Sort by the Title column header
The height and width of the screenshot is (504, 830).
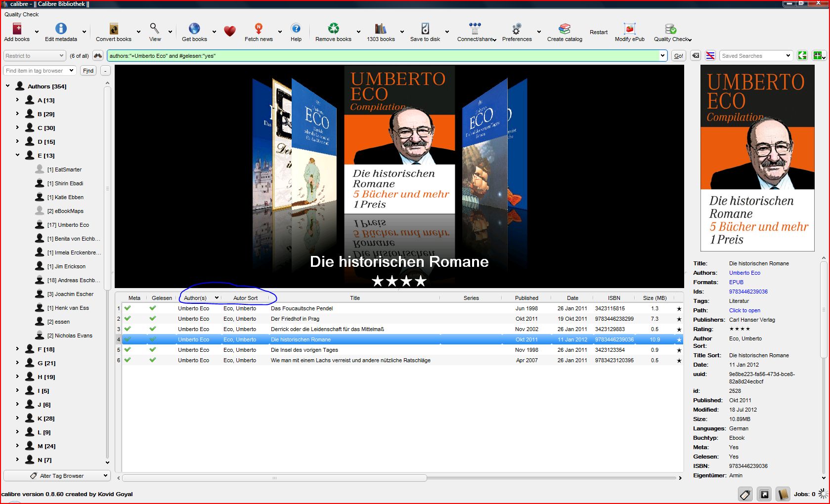355,298
